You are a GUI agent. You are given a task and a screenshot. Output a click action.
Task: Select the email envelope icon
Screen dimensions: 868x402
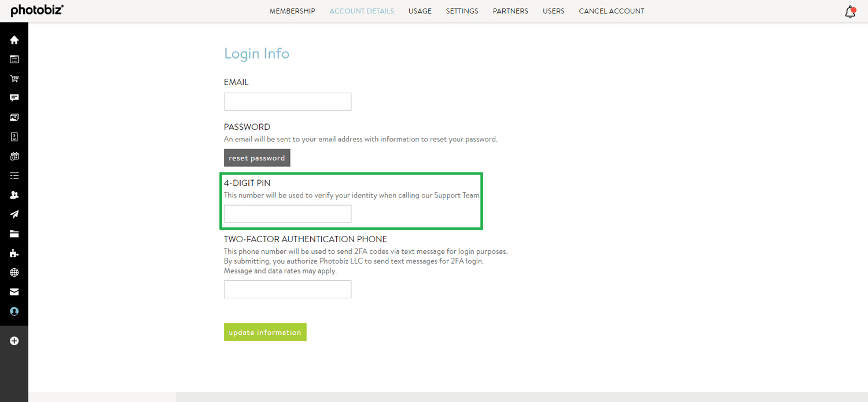14,291
